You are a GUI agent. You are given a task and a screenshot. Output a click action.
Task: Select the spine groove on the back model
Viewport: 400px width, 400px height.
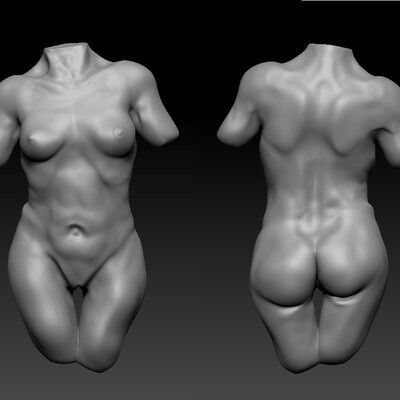[x=314, y=187]
